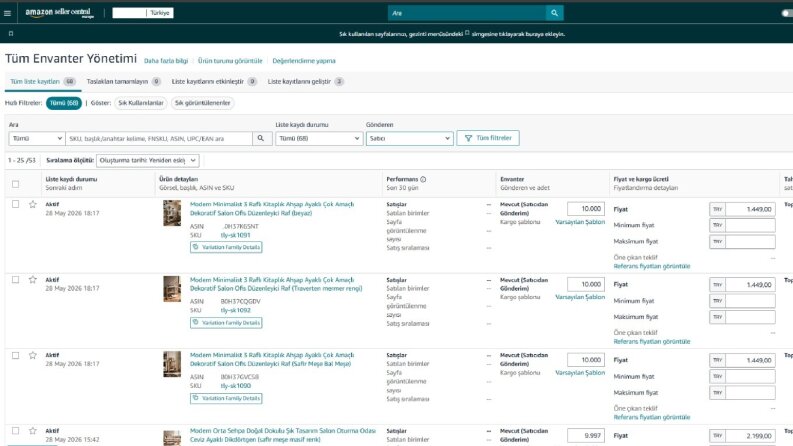The image size is (793, 446).
Task: Open the search scope Tümü dropdown
Action: click(36, 139)
